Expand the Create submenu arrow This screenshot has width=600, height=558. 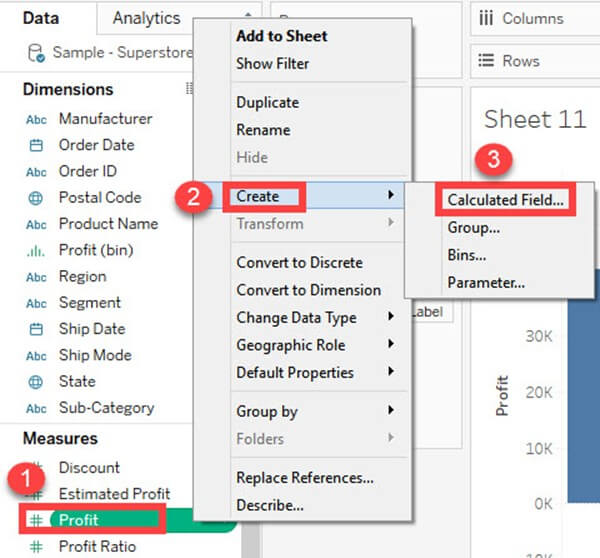point(391,196)
